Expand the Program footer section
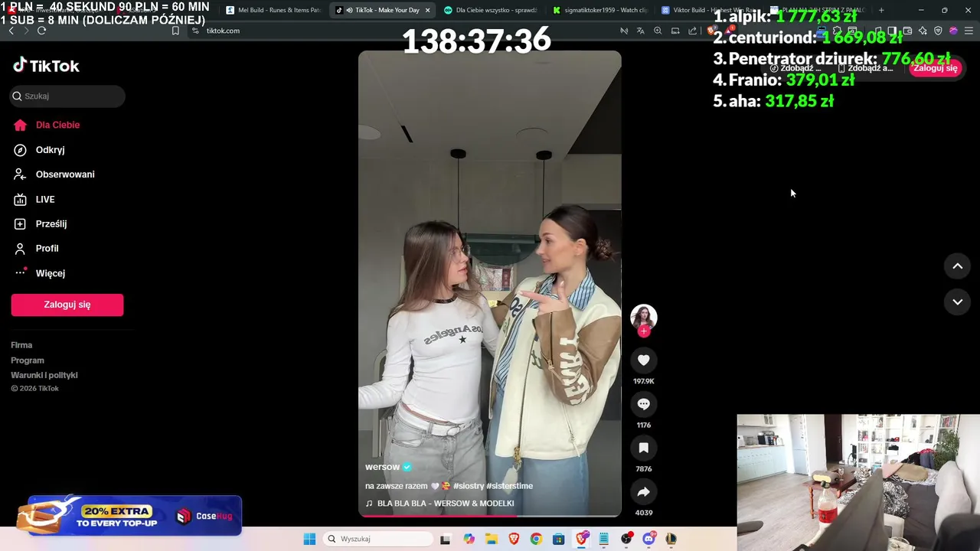This screenshot has height=551, width=980. (x=28, y=360)
